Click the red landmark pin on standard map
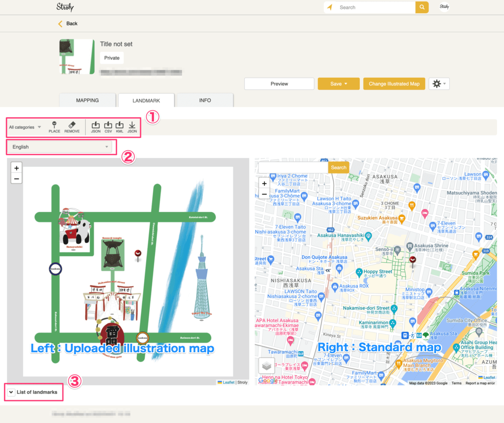504x423 pixels. point(413,261)
